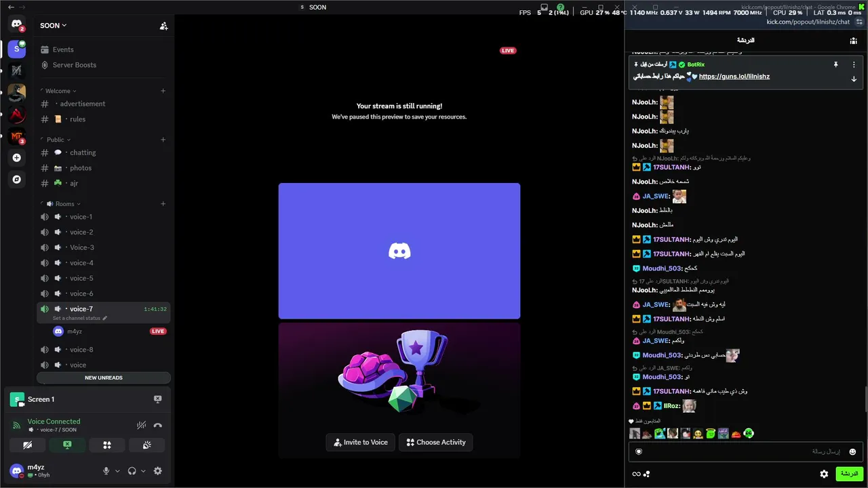Viewport: 868px width, 488px height.
Task: Open the chatting text channel
Action: pos(103,152)
